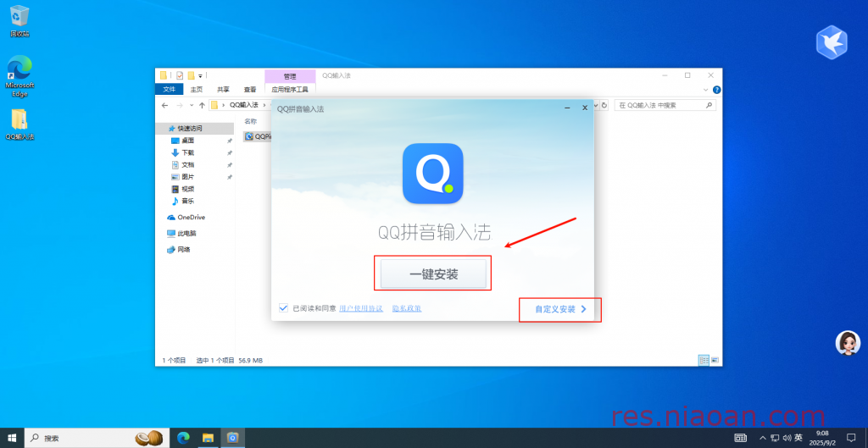Switch to large icons view layout
This screenshot has height=448, width=868.
pyautogui.click(x=715, y=360)
